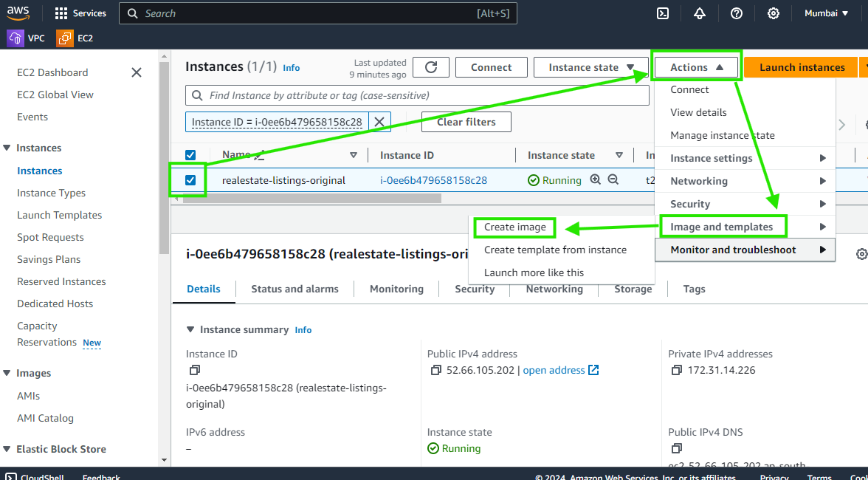This screenshot has width=868, height=480.
Task: Copy the public IPv4 address
Action: pyautogui.click(x=436, y=370)
